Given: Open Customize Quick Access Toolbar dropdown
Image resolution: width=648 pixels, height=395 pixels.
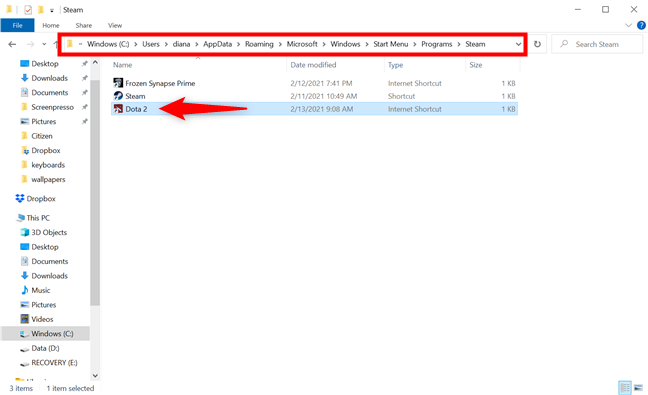Looking at the screenshot, I should (52, 10).
